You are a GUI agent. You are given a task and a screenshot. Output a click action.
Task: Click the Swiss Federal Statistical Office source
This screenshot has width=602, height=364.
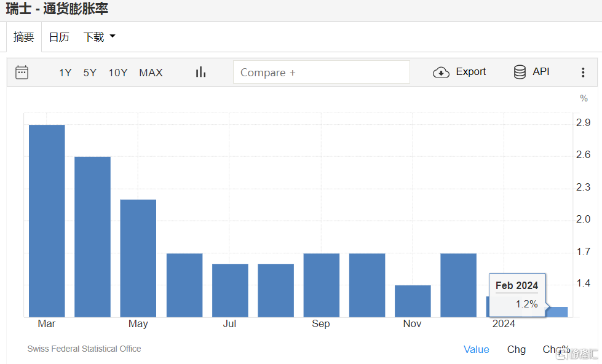[x=84, y=349]
